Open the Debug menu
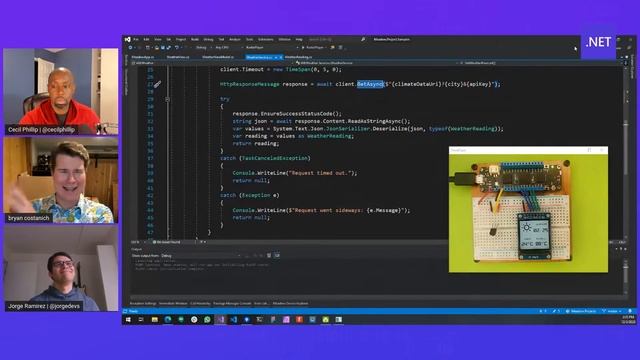 click(x=208, y=40)
